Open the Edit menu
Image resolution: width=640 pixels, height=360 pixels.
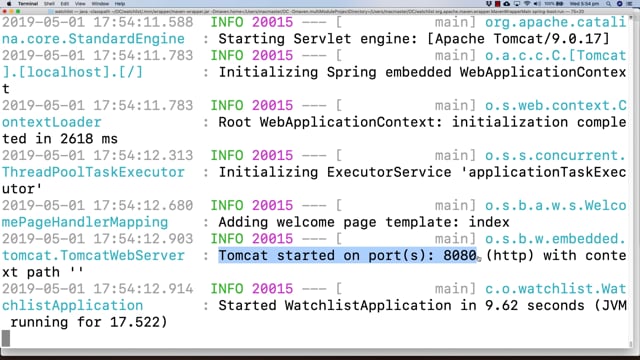click(64, 3)
